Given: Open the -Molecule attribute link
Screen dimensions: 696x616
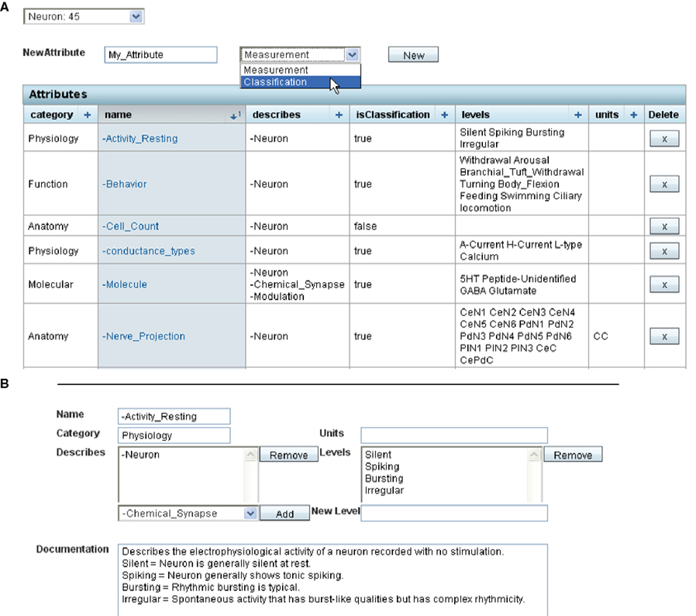Looking at the screenshot, I should [125, 284].
